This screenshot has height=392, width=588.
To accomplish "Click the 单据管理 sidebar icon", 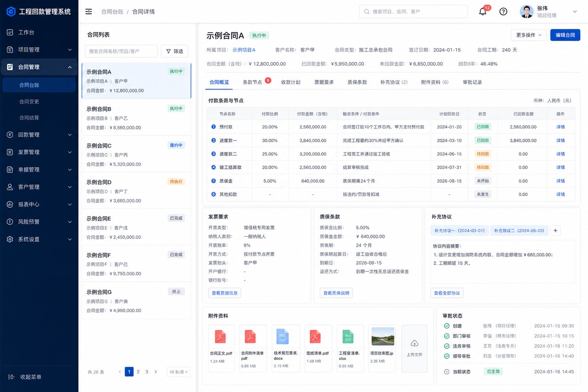I will [x=10, y=170].
